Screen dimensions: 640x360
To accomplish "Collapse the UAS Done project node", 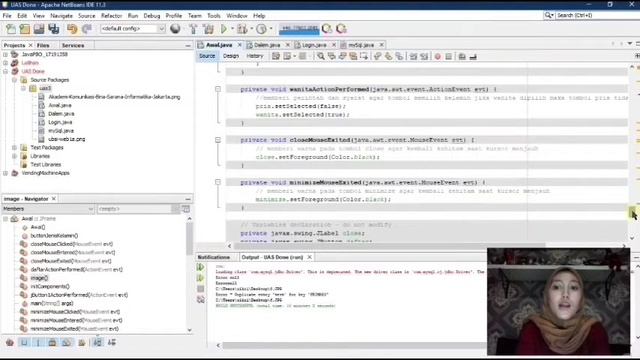I will [x=6, y=71].
